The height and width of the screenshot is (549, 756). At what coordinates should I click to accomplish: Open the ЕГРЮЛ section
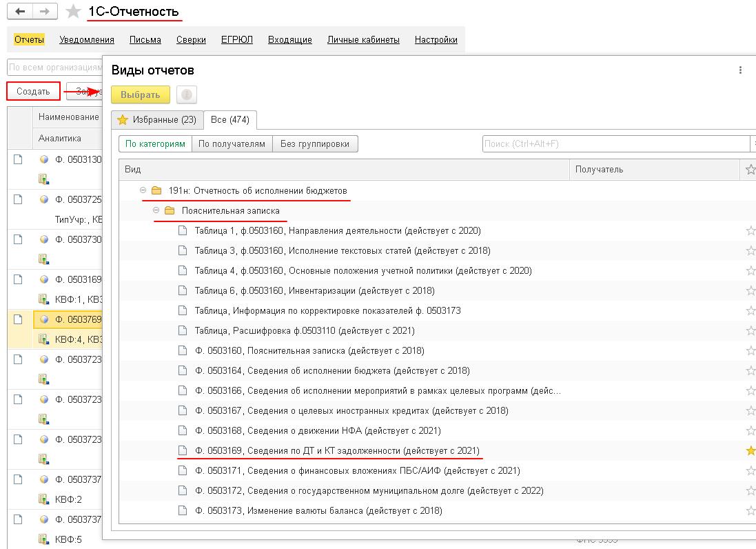237,39
